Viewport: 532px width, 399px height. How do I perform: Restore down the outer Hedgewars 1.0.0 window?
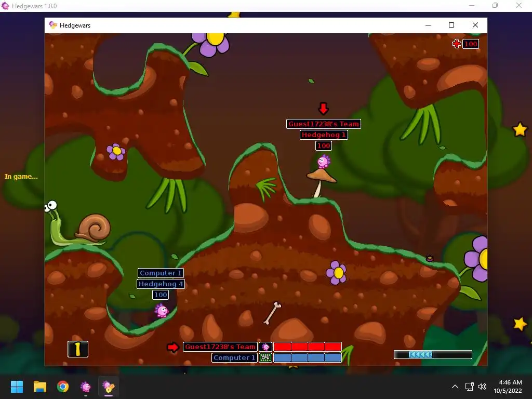[x=495, y=5]
